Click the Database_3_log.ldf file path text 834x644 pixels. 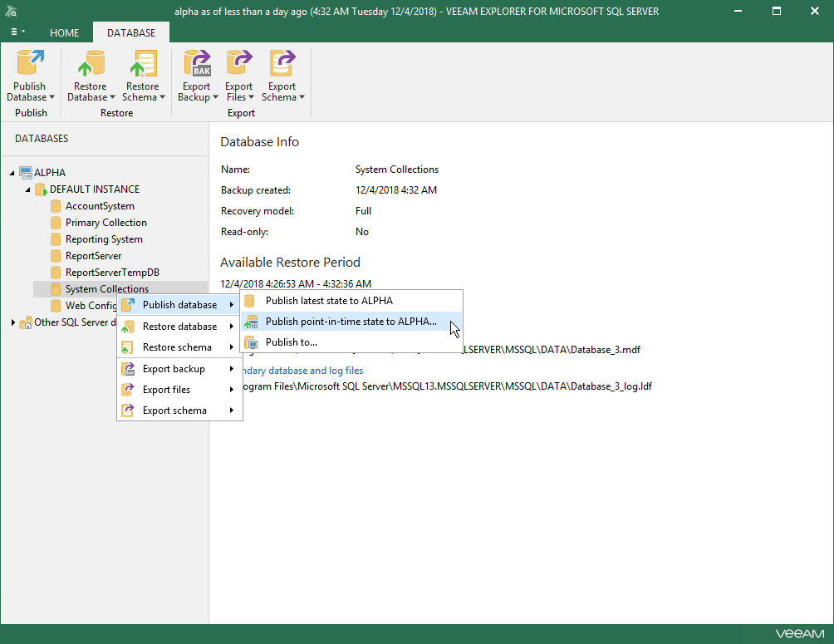click(447, 386)
